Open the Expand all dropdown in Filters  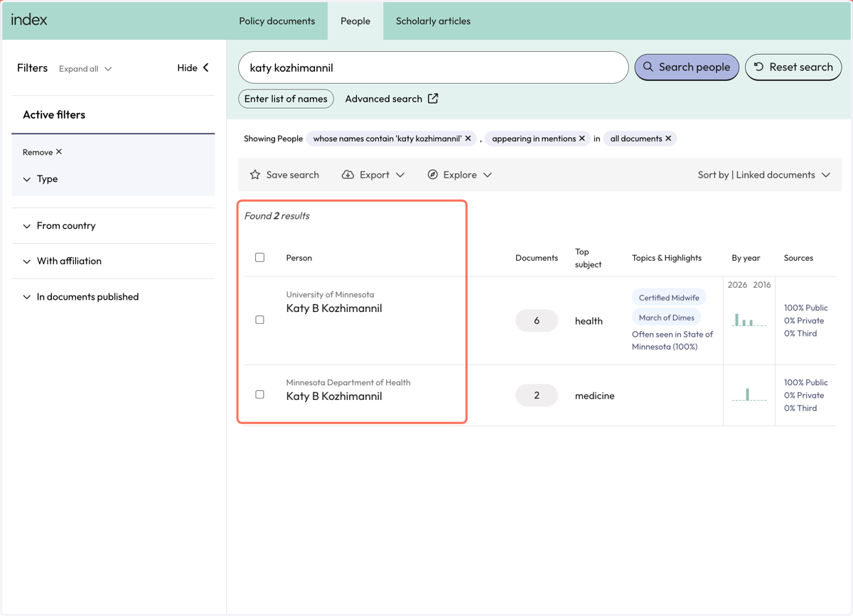pos(85,69)
